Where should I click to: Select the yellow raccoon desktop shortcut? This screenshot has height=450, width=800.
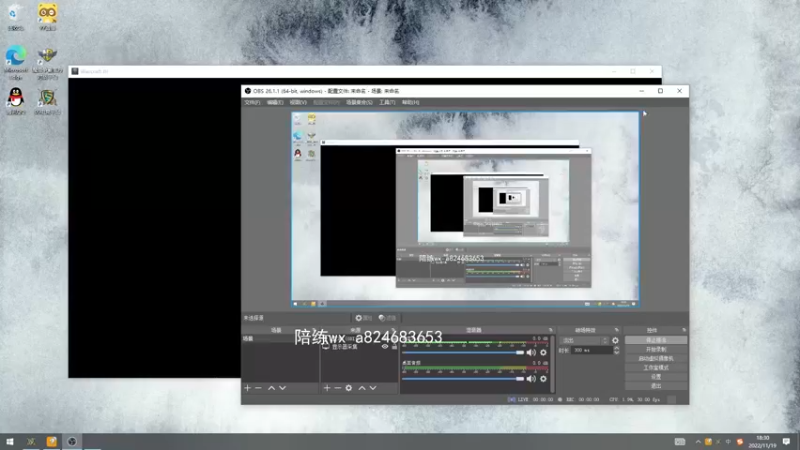[x=47, y=17]
